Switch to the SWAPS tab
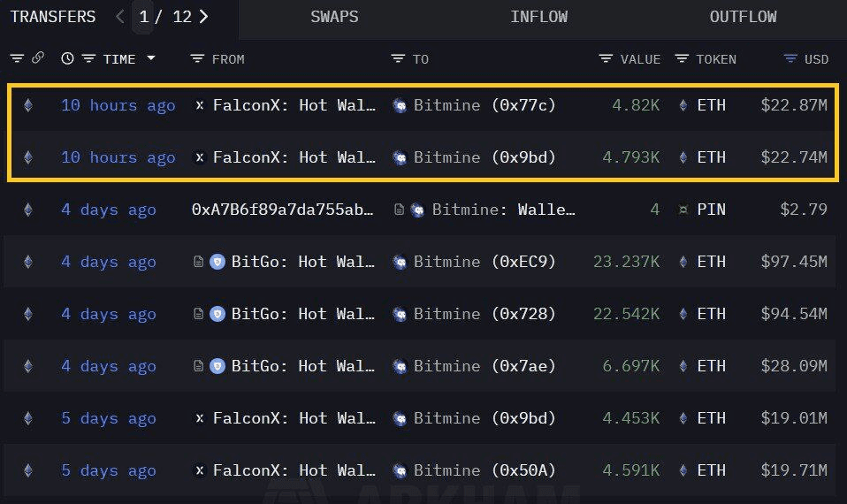The width and height of the screenshot is (847, 504). 334,17
